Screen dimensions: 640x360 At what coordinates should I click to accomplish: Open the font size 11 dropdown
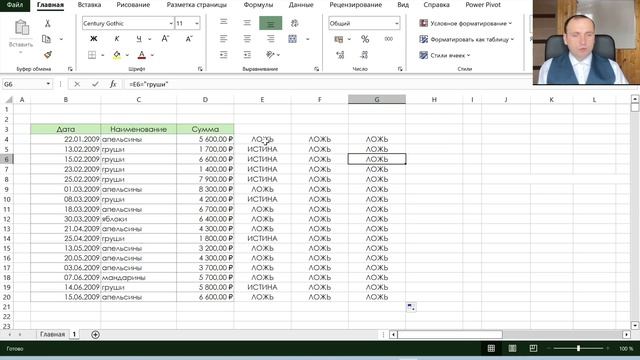click(197, 24)
